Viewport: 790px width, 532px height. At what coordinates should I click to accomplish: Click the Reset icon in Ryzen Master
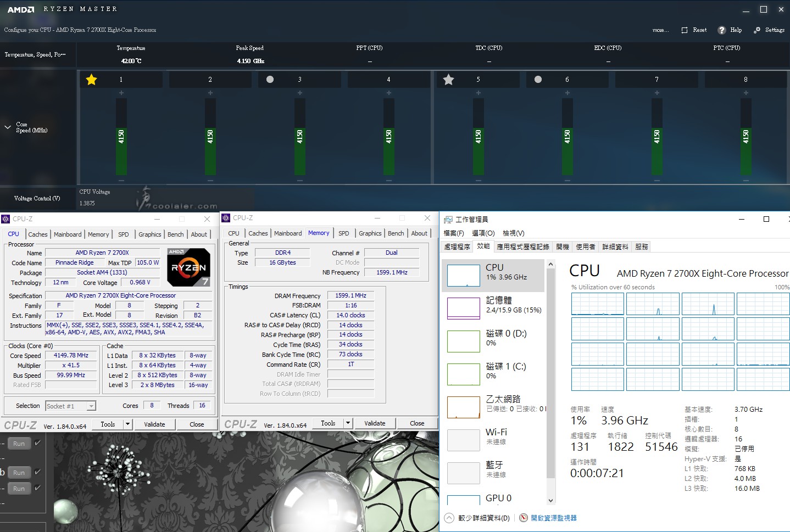tap(685, 30)
